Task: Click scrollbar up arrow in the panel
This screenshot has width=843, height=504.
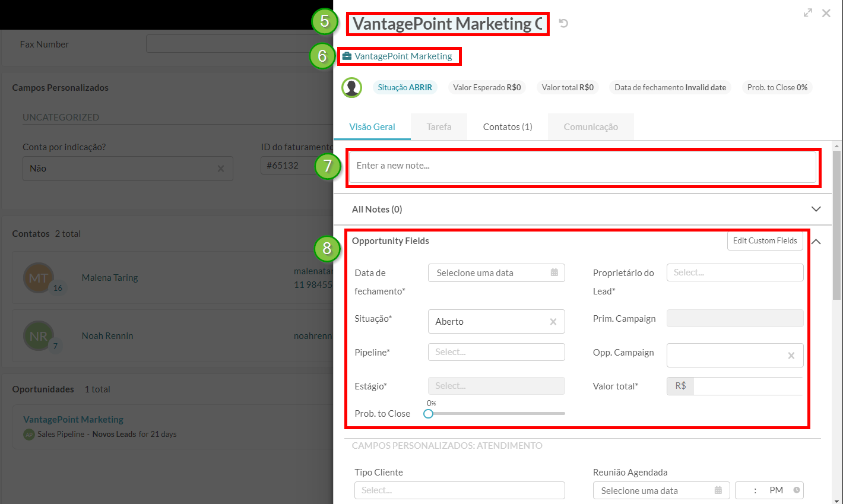Action: pyautogui.click(x=837, y=145)
